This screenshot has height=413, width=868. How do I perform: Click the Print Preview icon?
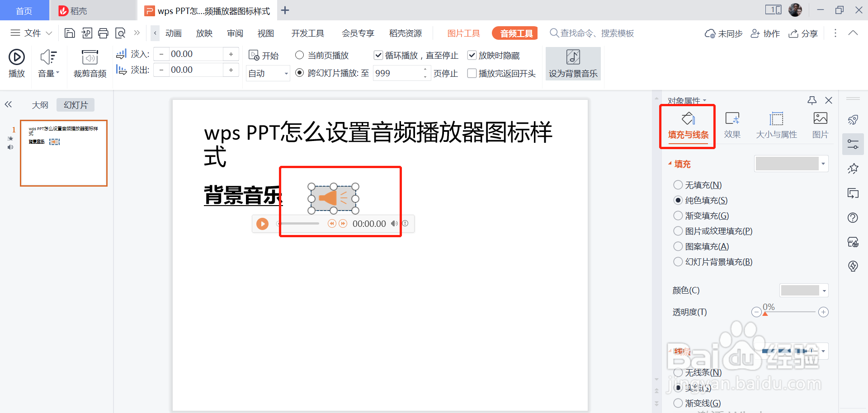(120, 33)
